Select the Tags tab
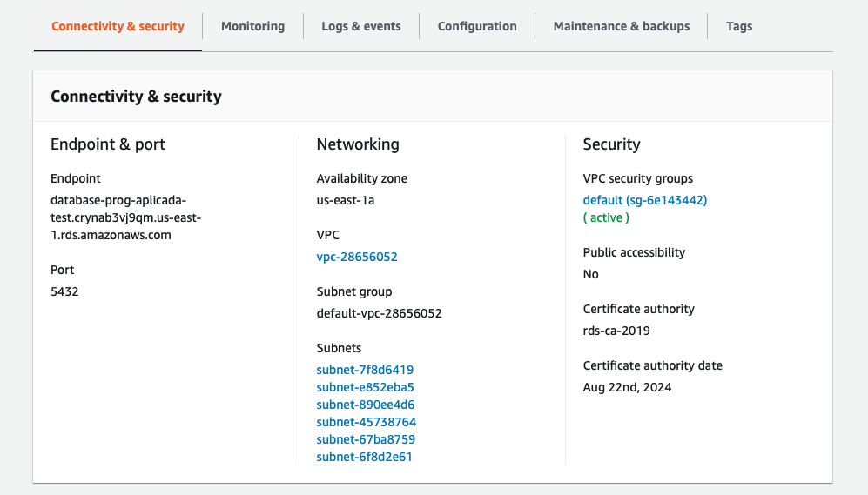868x495 pixels. click(x=739, y=26)
